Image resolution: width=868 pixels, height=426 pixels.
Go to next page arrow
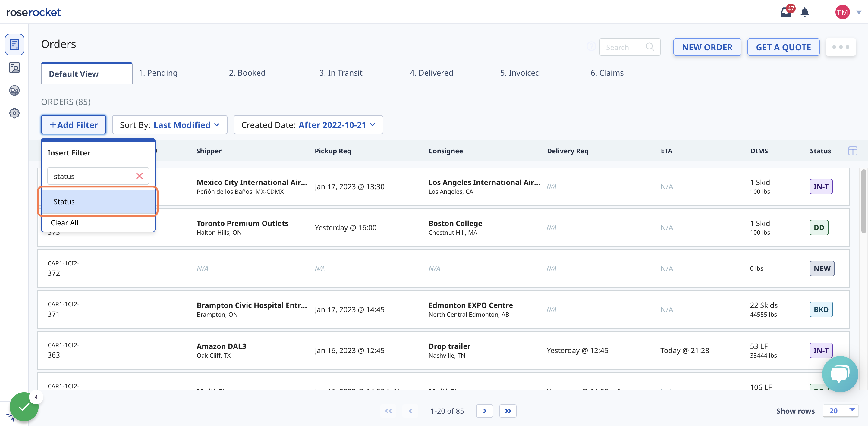pyautogui.click(x=485, y=411)
